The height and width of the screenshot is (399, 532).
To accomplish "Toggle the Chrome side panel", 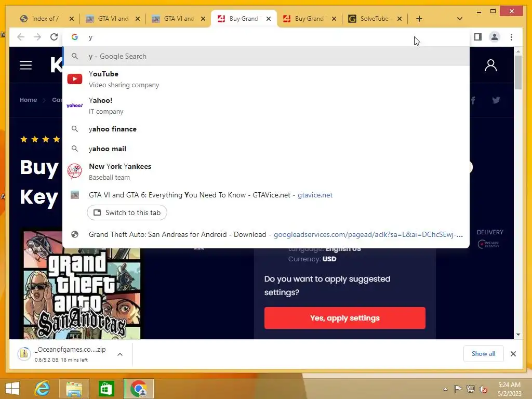I will click(x=478, y=37).
